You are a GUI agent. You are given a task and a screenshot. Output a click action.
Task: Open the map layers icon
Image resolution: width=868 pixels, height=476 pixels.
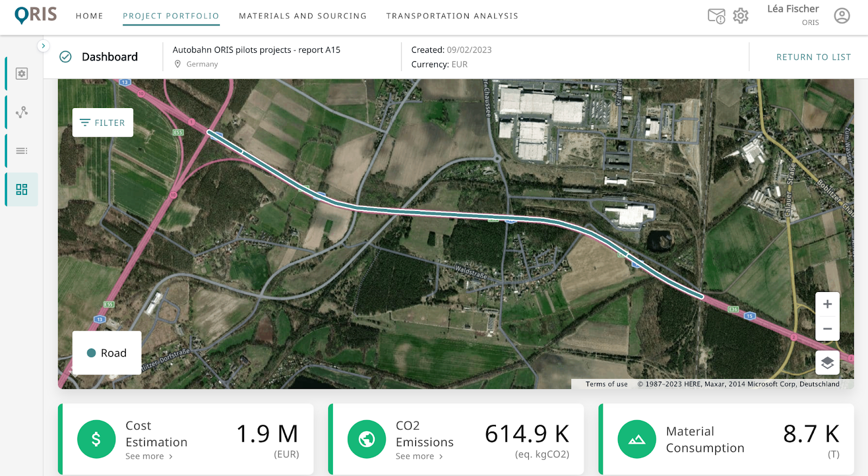[827, 363]
